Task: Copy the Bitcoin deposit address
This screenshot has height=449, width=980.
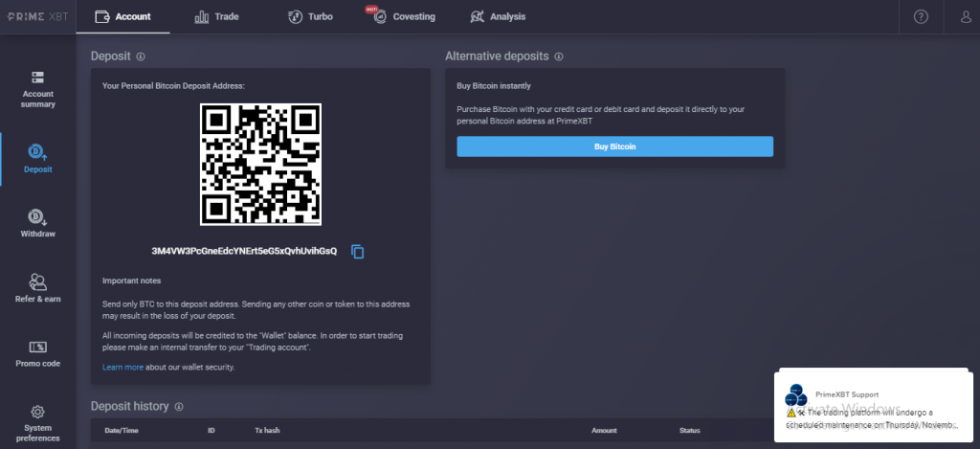Action: pyautogui.click(x=358, y=252)
